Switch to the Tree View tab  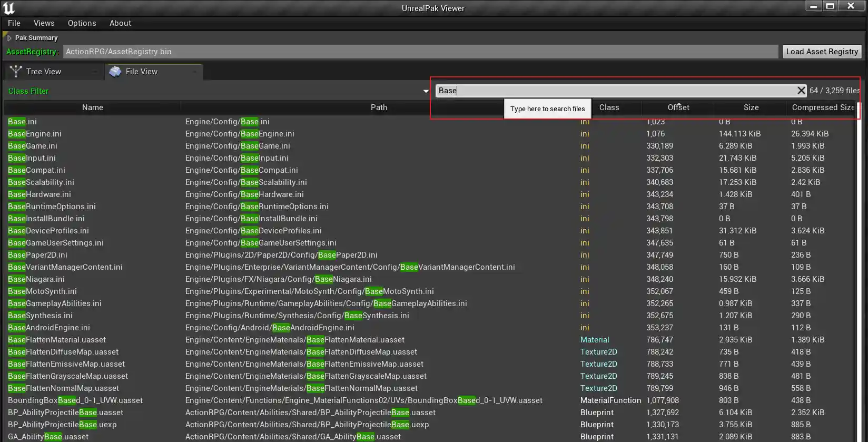tap(44, 72)
